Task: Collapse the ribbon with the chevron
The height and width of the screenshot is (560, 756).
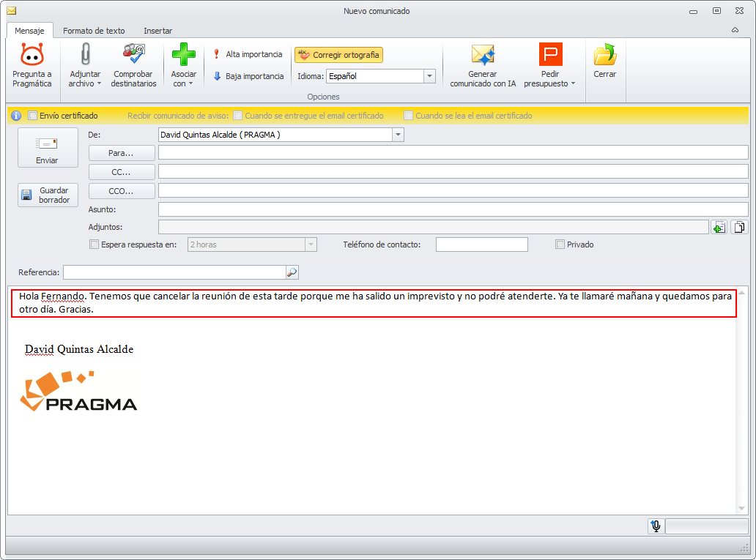Action: (735, 30)
